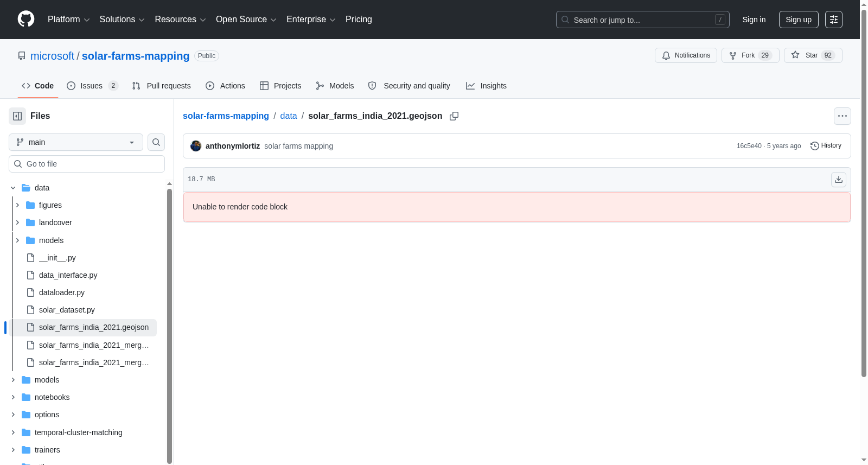Open the data breadcrumb link
The width and height of the screenshot is (868, 465).
(289, 116)
